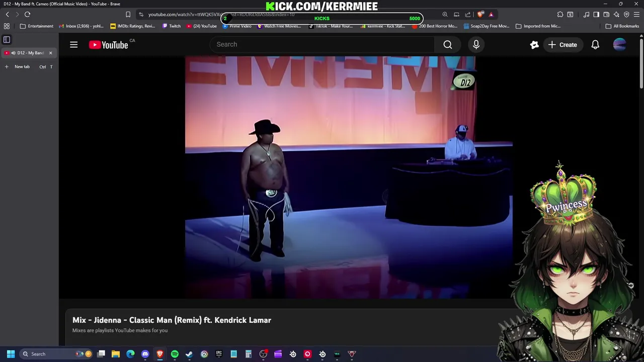This screenshot has height=362, width=644.
Task: Open the Soap2Day Free Mov bookmark
Action: point(487,26)
